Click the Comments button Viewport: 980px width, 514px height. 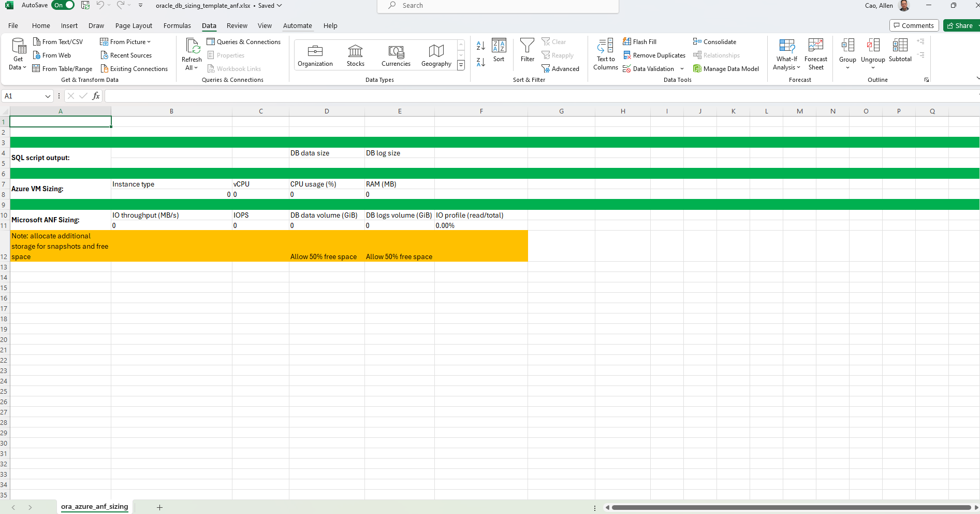tap(914, 25)
